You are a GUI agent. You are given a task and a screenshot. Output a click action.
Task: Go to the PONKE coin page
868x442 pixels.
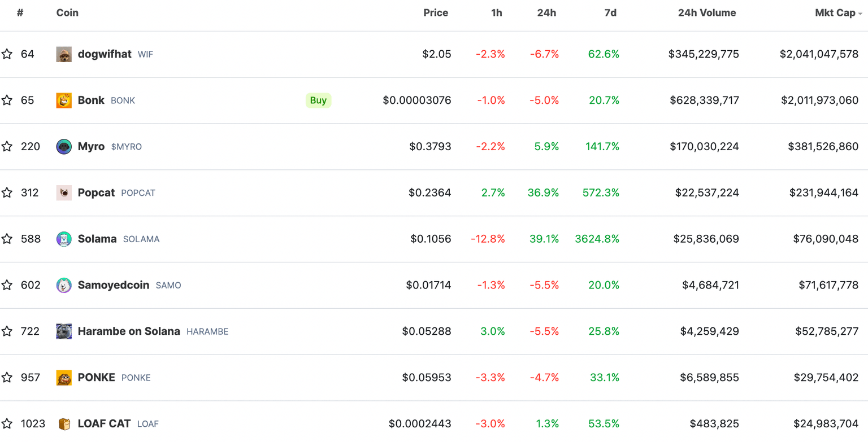[x=97, y=378]
